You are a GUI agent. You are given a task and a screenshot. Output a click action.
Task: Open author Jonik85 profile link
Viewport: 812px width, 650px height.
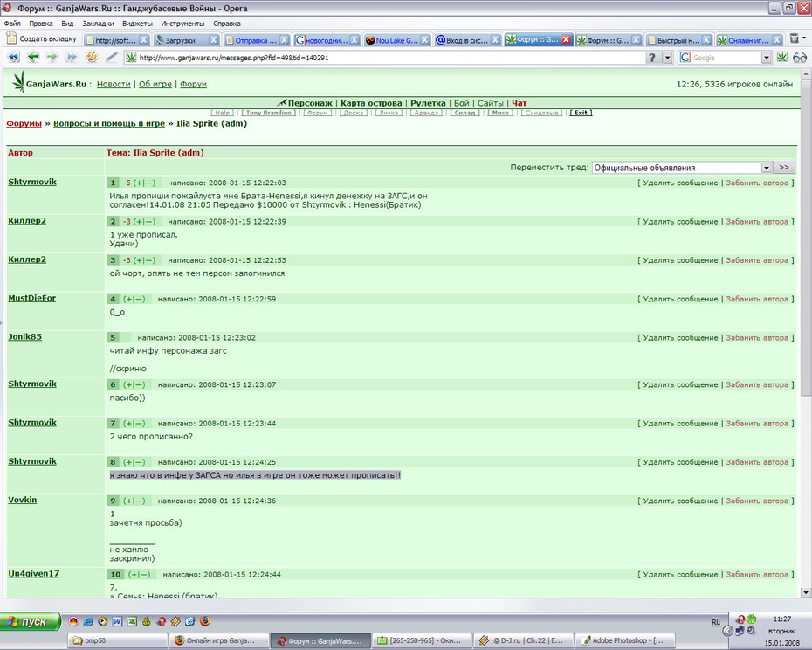pyautogui.click(x=24, y=337)
